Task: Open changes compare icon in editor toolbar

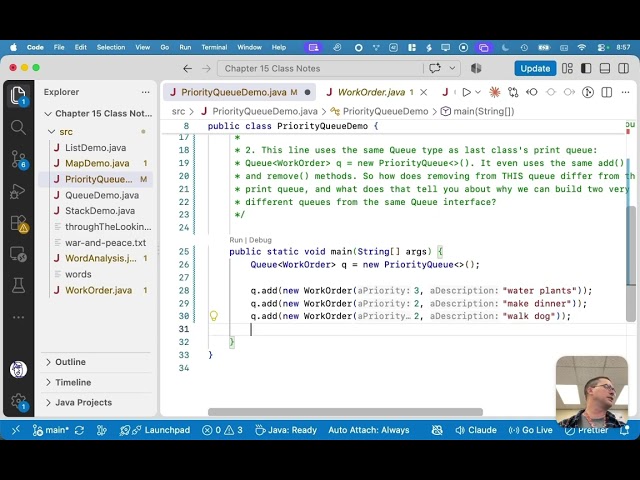Action: (513, 92)
